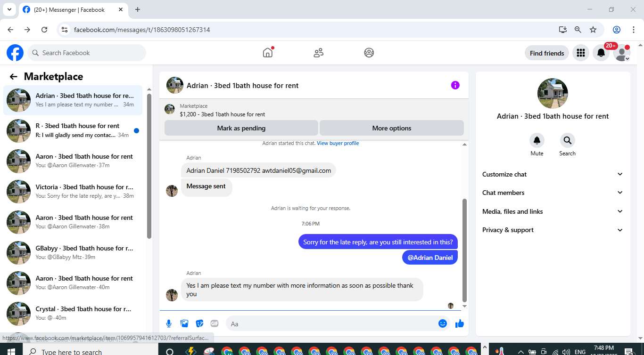Click message with awtdaniel05@gmail.com contact

[x=258, y=170]
